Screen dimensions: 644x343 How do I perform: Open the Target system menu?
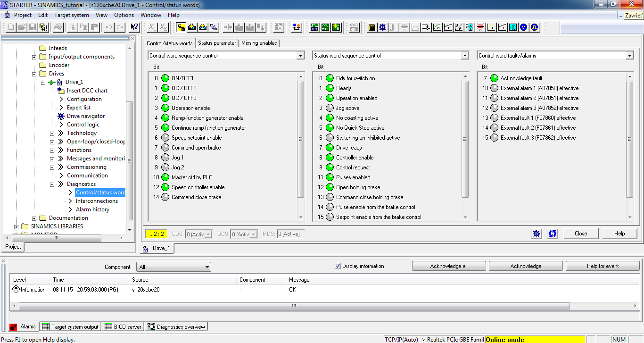coord(72,15)
